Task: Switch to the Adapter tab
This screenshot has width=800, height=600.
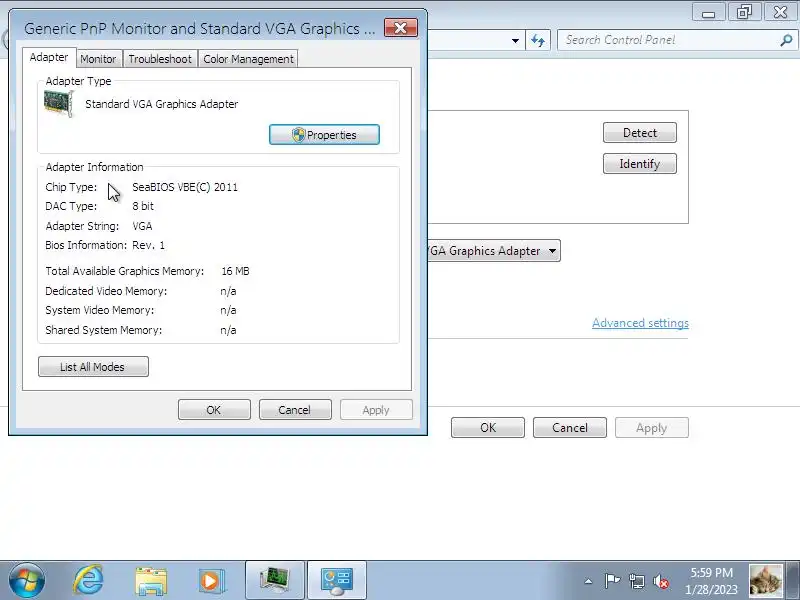Action: [49, 57]
